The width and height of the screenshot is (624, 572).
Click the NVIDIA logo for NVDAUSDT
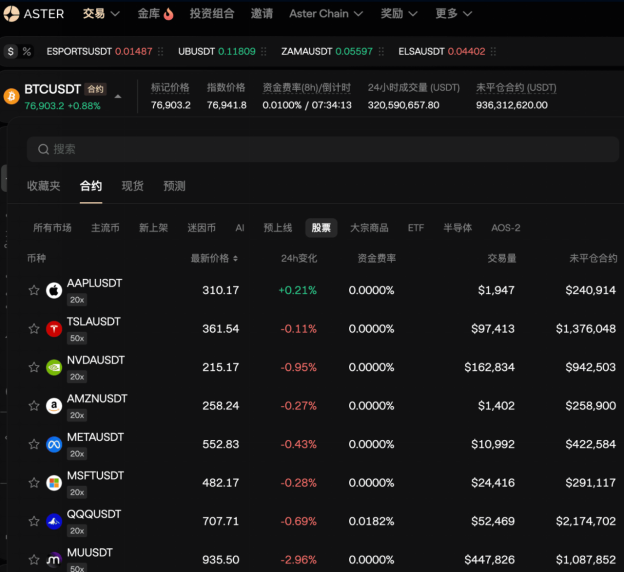tap(54, 367)
